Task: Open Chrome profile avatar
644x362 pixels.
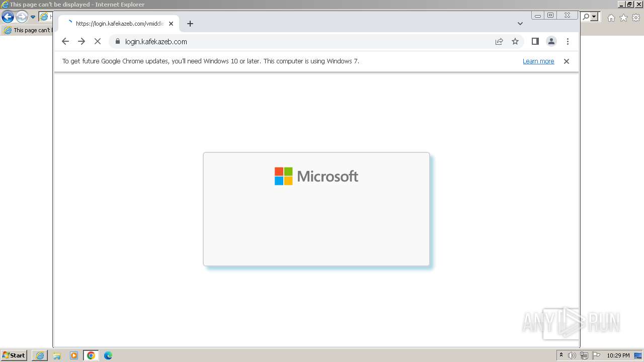Action: [x=551, y=42]
